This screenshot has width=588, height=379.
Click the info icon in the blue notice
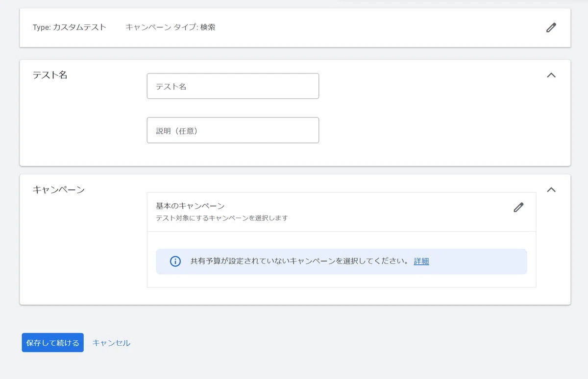pyautogui.click(x=175, y=261)
